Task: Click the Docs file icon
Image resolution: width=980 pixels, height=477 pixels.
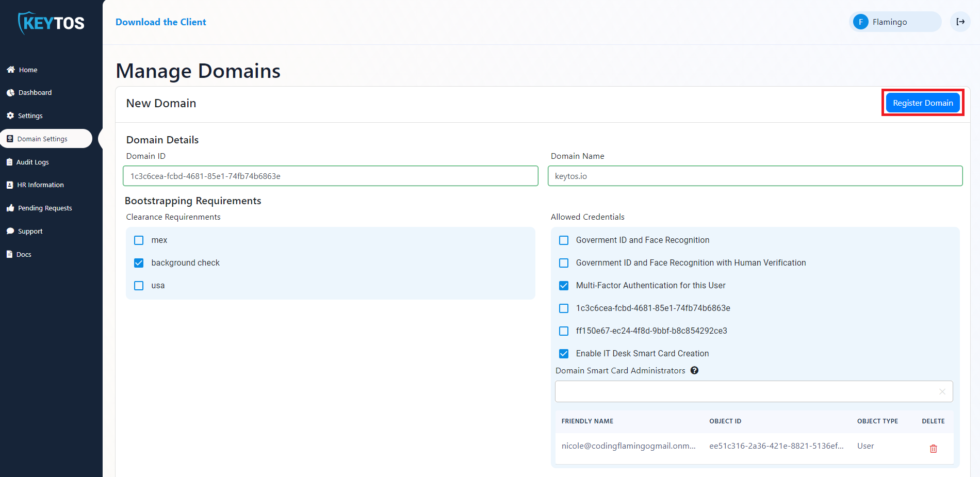Action: (x=9, y=254)
